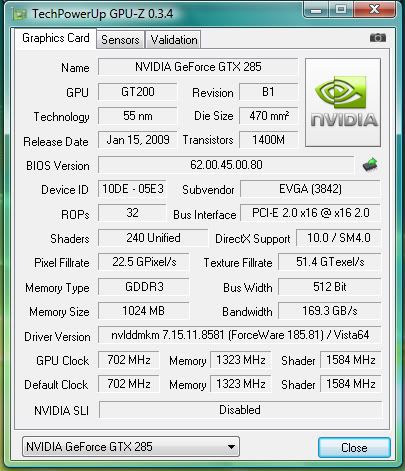405x471 pixels.
Task: Click the ROPs field showing 32
Action: tap(132, 213)
